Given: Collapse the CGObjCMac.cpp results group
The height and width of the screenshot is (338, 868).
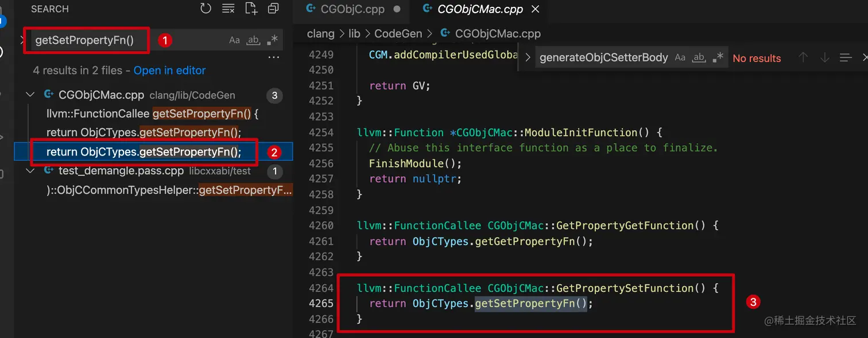Looking at the screenshot, I should pos(30,94).
